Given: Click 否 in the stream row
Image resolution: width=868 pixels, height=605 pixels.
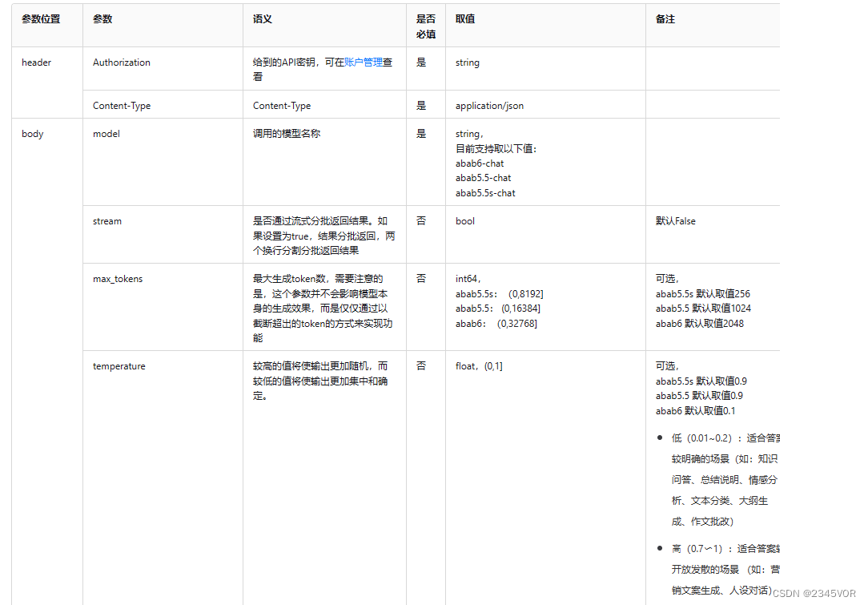Looking at the screenshot, I should tap(421, 221).
